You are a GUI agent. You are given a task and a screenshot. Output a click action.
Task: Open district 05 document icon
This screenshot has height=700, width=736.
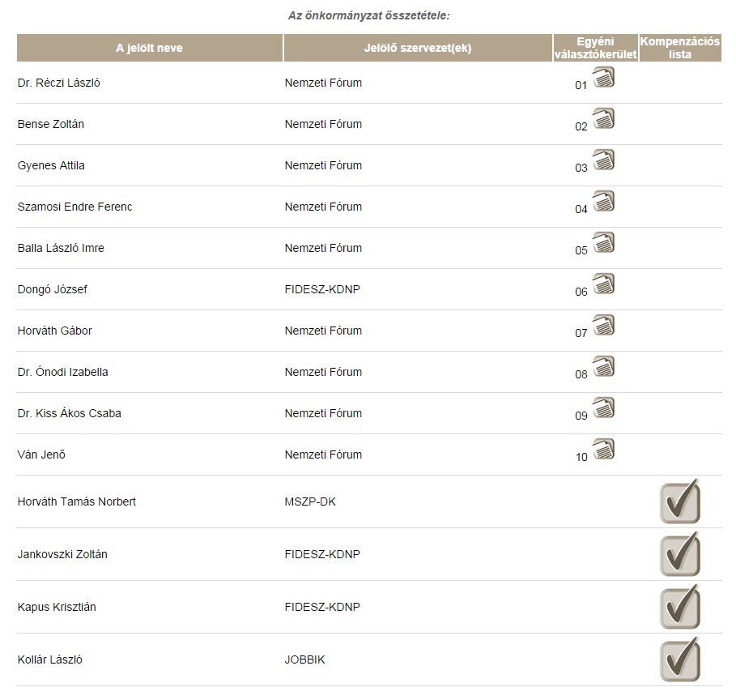coord(604,243)
